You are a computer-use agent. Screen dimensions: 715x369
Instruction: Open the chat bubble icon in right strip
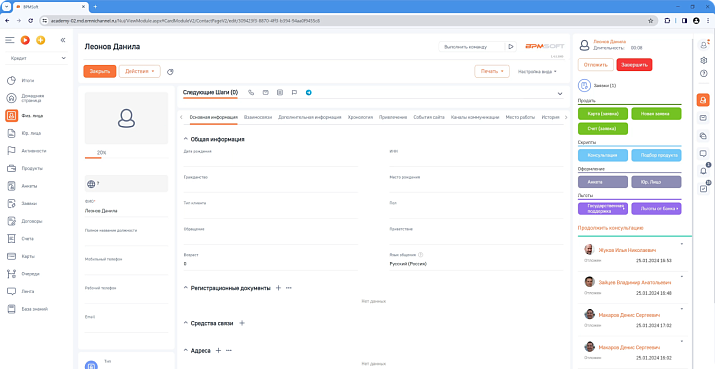703,154
